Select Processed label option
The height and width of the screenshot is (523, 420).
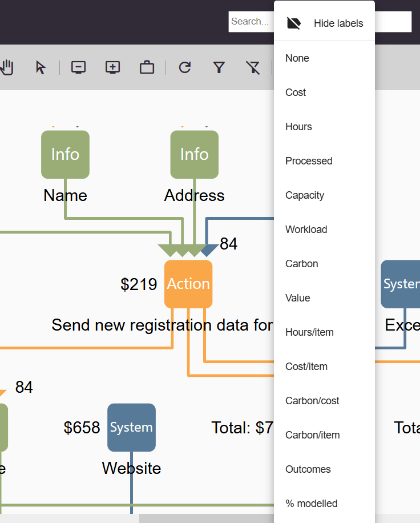coord(324,161)
